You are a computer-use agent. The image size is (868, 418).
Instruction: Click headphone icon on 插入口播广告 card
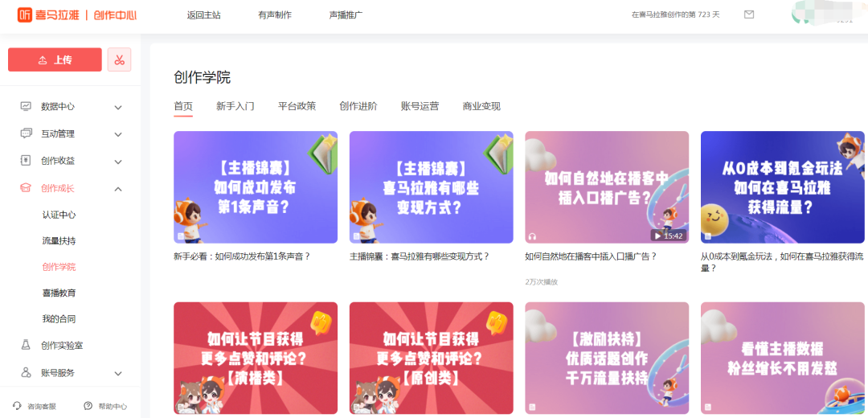(532, 236)
